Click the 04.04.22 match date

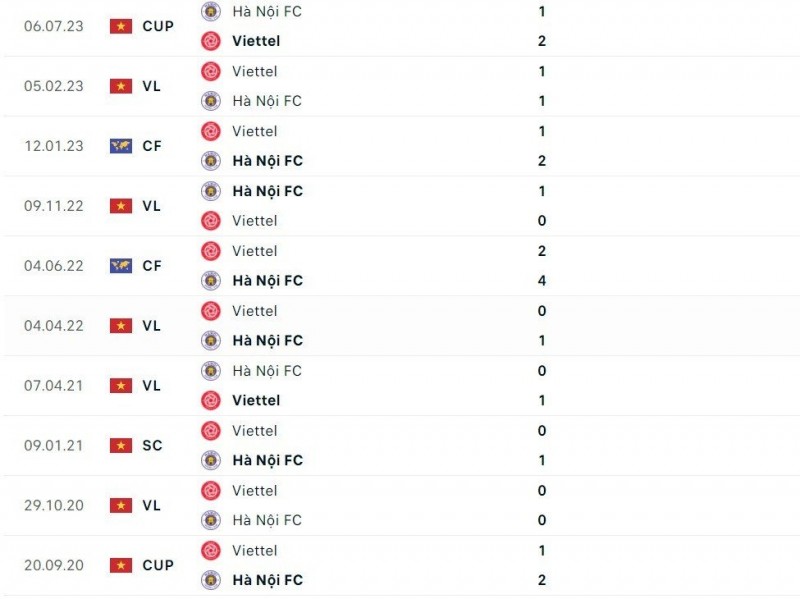tap(54, 326)
